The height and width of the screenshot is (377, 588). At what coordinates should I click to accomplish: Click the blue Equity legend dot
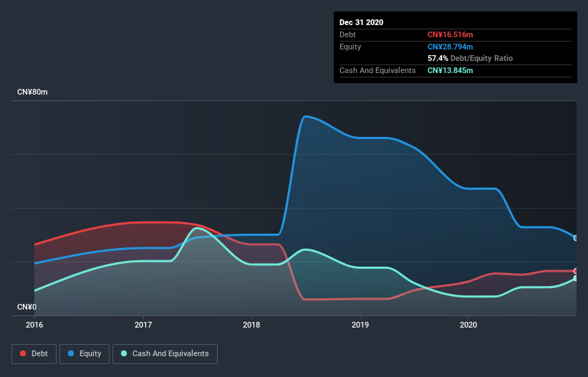pyautogui.click(x=71, y=353)
